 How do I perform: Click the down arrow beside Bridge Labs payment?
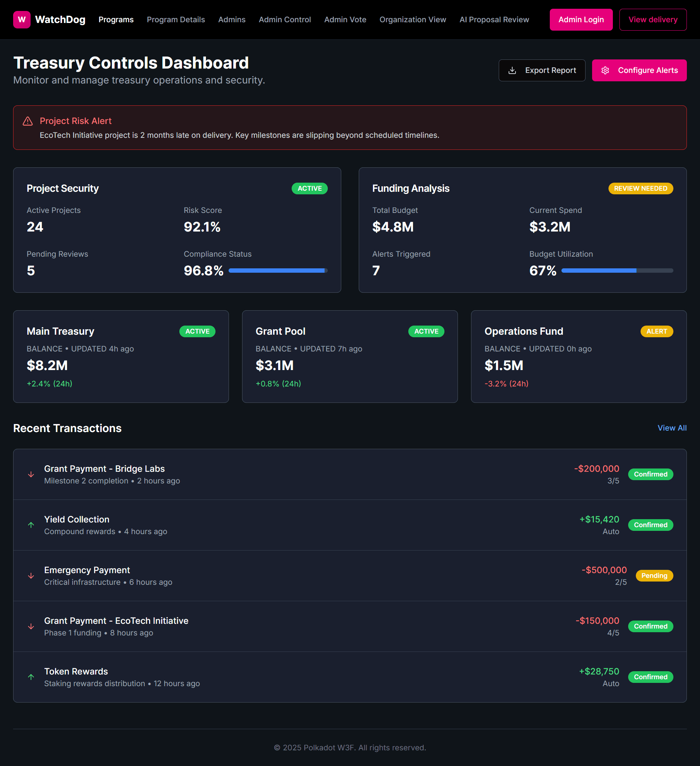pos(31,474)
